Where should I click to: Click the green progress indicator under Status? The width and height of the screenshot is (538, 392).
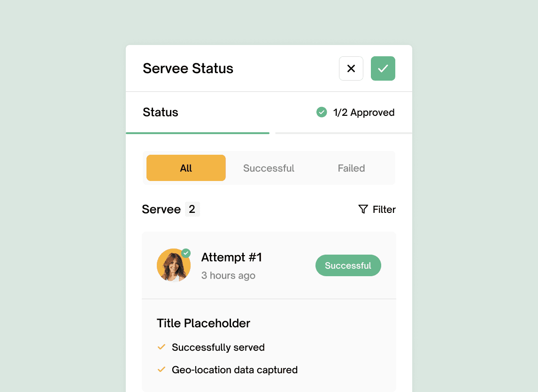coord(198,134)
